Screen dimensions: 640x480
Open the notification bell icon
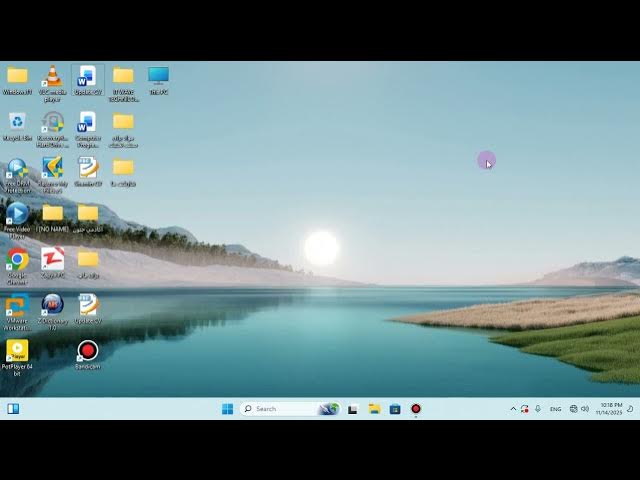630,409
